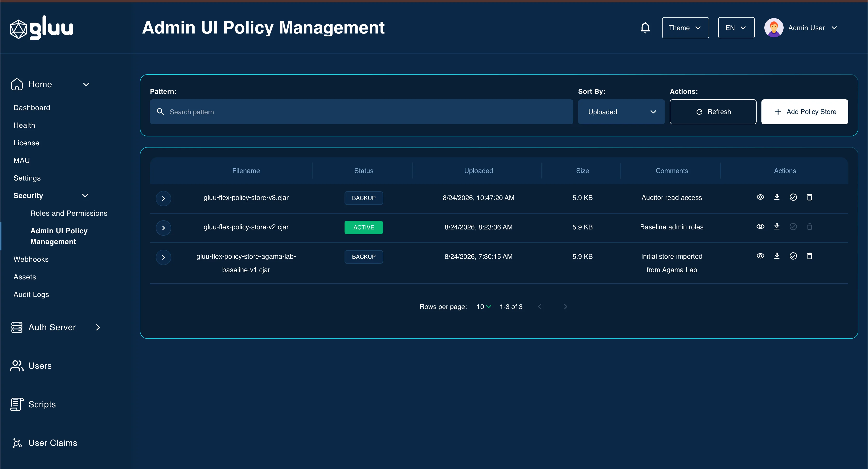Expand the gluu-flex-policy-store-v3.cjar row
The height and width of the screenshot is (469, 868).
click(x=163, y=198)
